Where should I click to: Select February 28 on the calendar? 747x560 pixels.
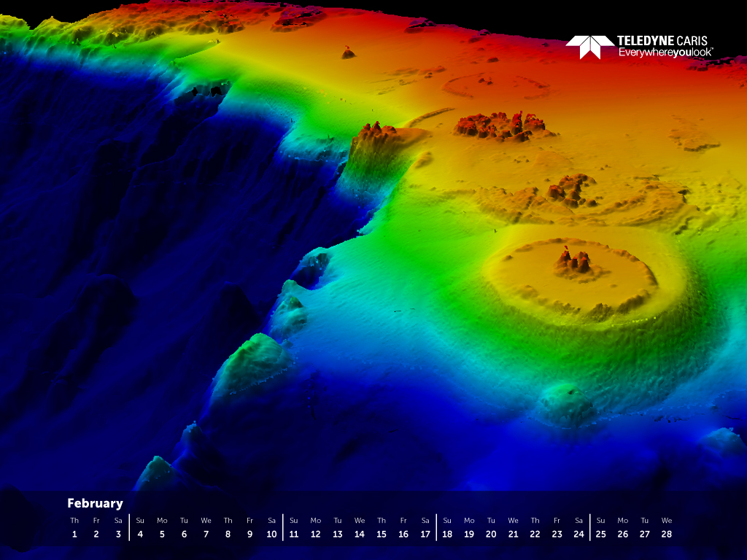[x=667, y=534]
